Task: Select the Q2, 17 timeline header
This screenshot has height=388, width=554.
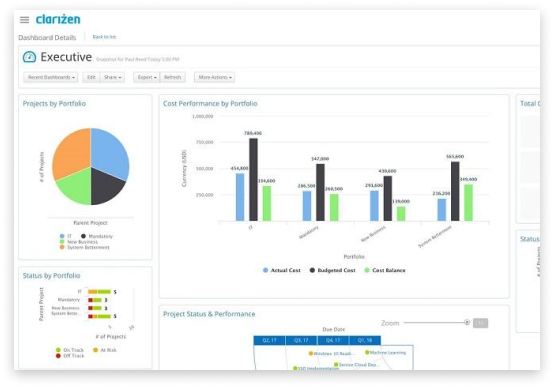Action: 269,340
